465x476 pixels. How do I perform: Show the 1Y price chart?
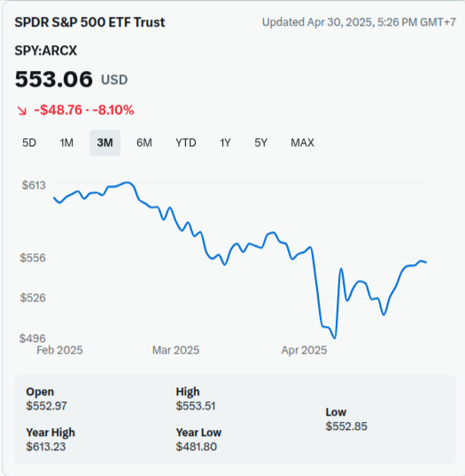click(x=225, y=143)
